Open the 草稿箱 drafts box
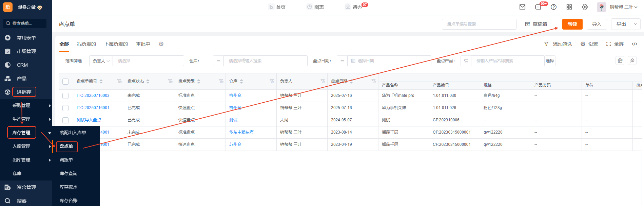Image resolution: width=644 pixels, height=206 pixels. pos(536,24)
